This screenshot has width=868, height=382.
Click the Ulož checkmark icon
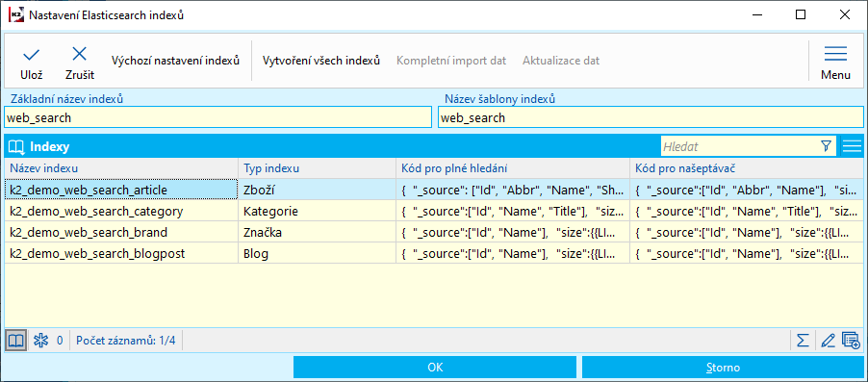[x=32, y=54]
